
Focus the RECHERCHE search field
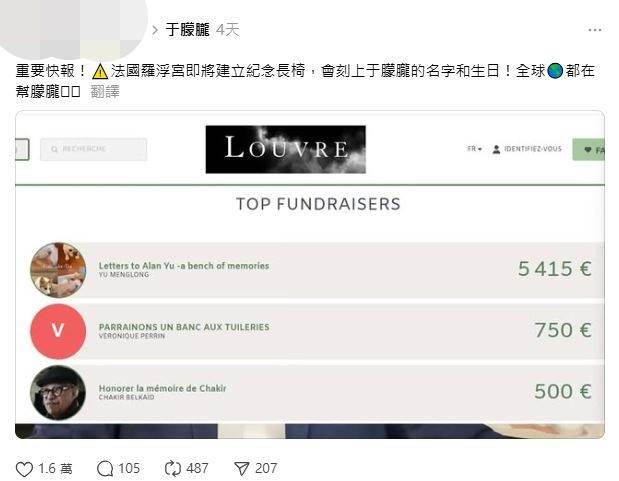click(94, 149)
